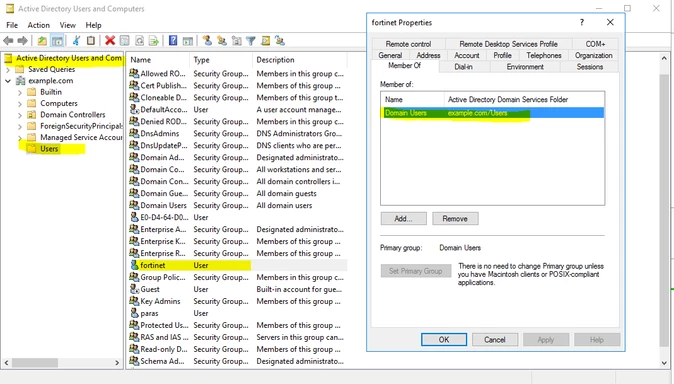The height and width of the screenshot is (384, 674).
Task: Click the Back arrow in the toolbar
Action: [8, 41]
